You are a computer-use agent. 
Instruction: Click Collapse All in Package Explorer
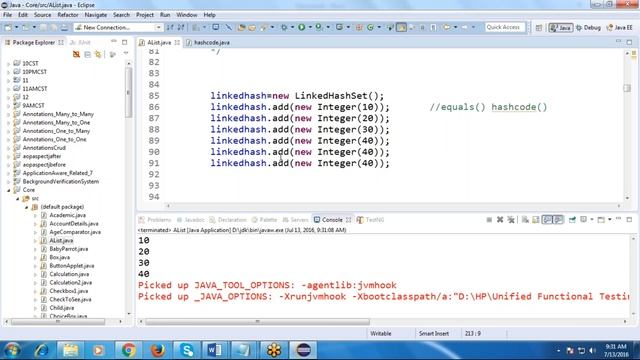coord(87,54)
